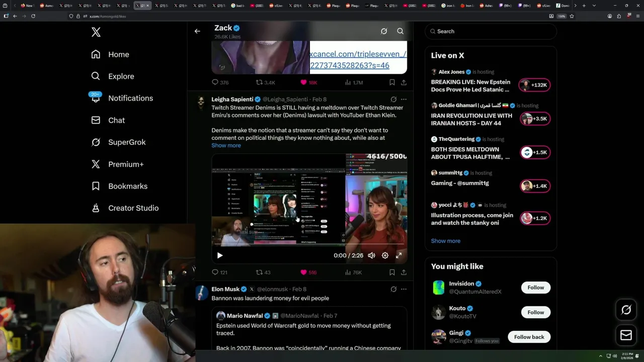Screen dimensions: 644x362
Task: View analytics of the post with 76K views
Action: coord(353,273)
